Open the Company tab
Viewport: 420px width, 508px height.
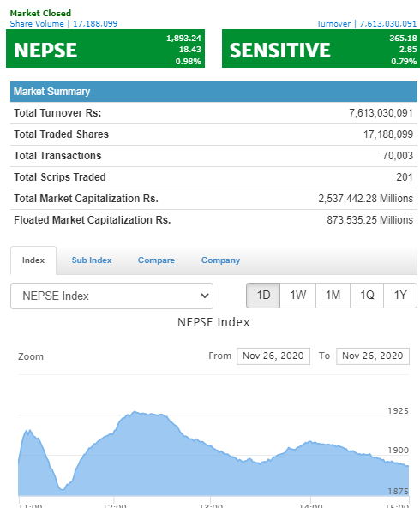[x=220, y=260]
